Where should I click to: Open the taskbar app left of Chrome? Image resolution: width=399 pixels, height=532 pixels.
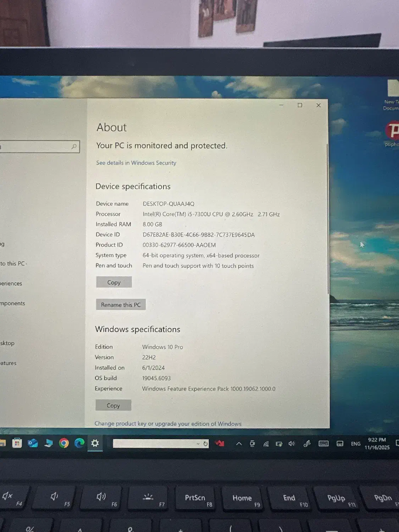click(x=49, y=443)
